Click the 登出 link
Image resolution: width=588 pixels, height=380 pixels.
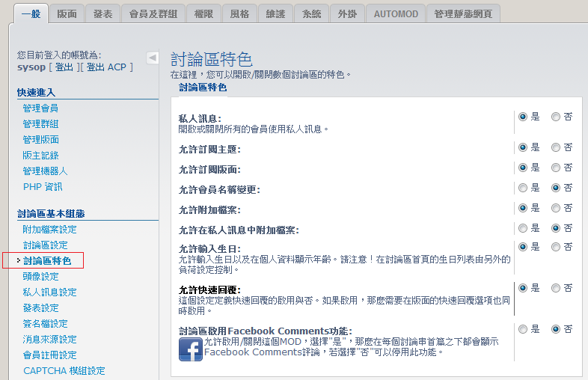64,67
